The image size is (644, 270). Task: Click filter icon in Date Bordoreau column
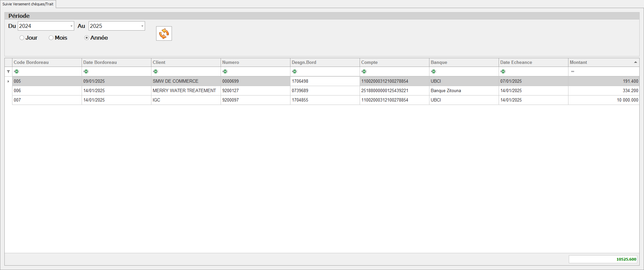point(86,71)
